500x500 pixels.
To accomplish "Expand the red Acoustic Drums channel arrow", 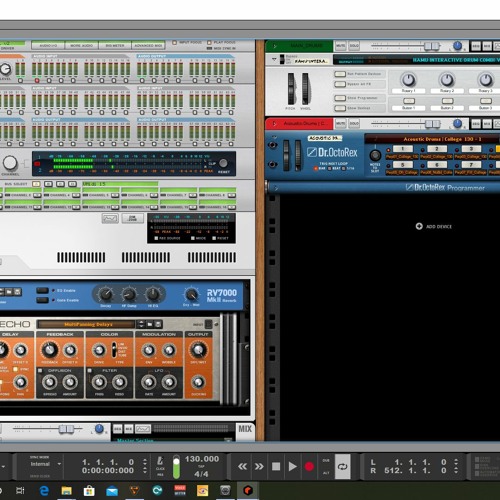I will 275,124.
